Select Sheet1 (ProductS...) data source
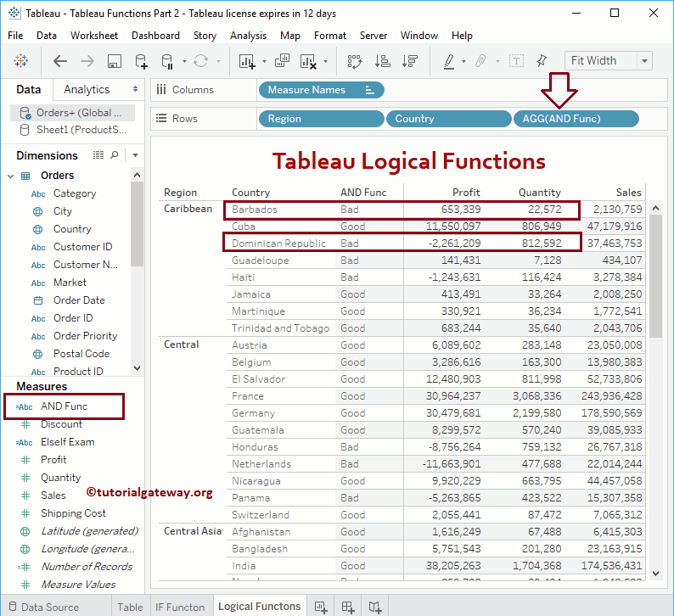Screen dimensions: 674x616 (x=72, y=130)
